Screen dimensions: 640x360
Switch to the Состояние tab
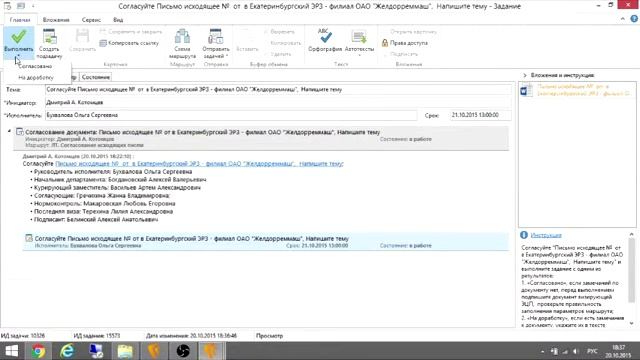click(x=96, y=77)
